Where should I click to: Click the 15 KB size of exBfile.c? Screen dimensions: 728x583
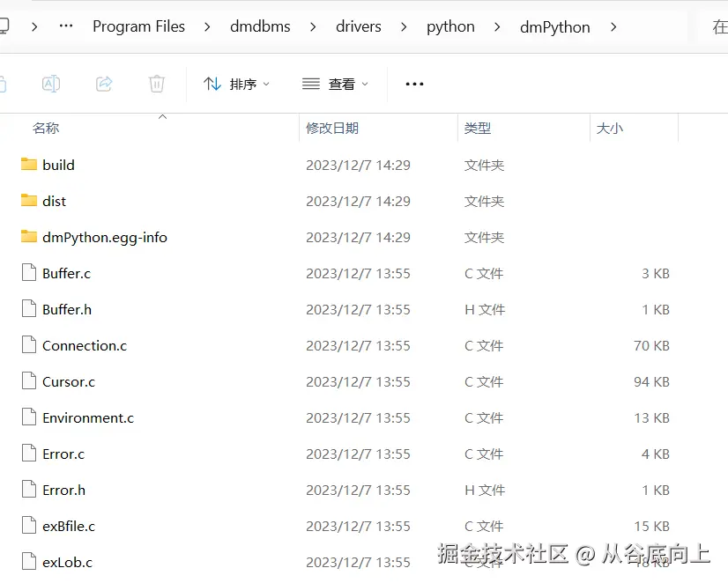click(652, 527)
